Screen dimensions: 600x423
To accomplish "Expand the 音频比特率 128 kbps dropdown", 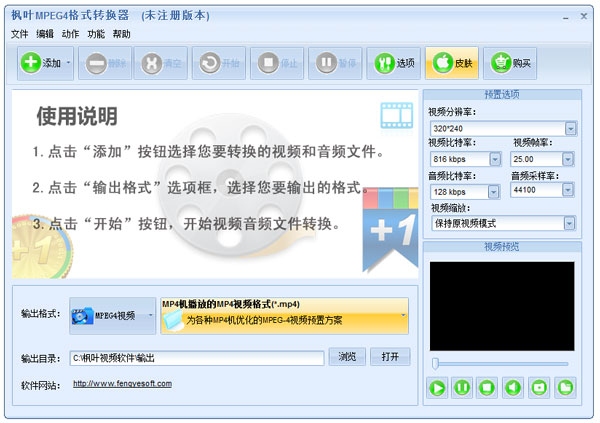I will [494, 192].
